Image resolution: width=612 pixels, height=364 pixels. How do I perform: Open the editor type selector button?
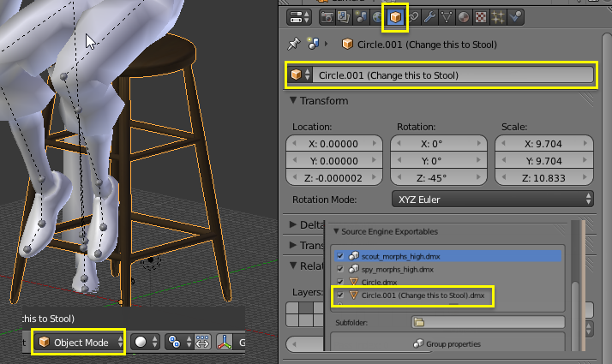298,17
